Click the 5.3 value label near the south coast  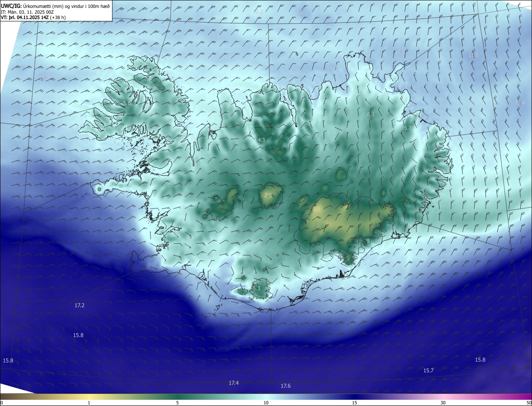click(256, 288)
